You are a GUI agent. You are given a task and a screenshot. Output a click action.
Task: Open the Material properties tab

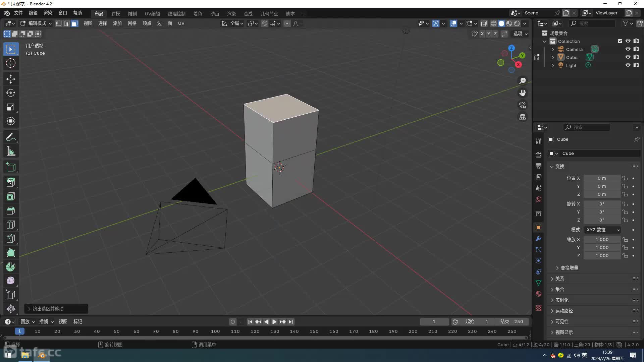[538, 294]
